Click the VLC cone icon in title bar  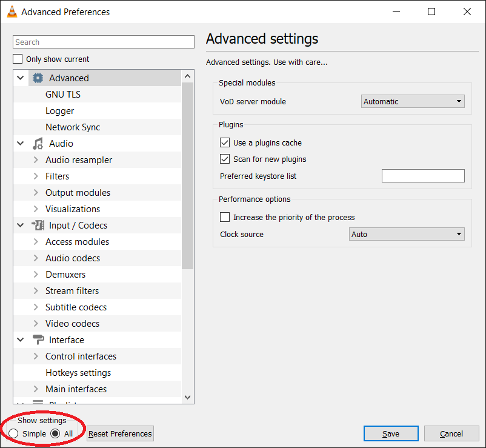(x=12, y=12)
